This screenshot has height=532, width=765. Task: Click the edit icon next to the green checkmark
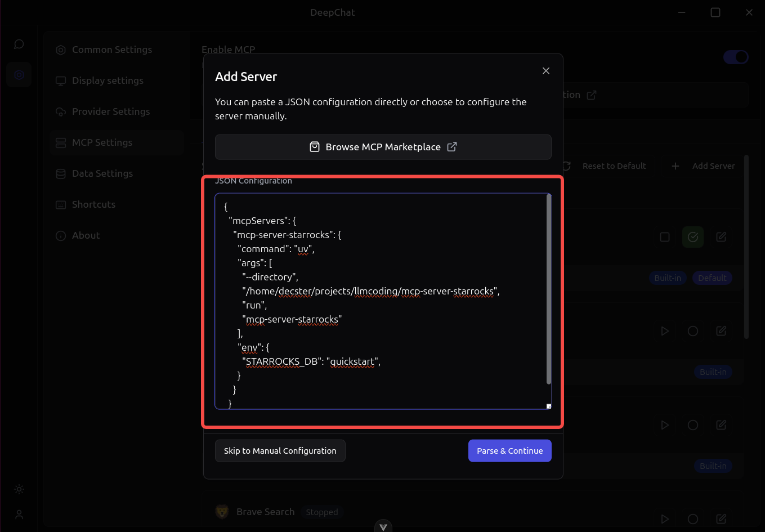721,237
